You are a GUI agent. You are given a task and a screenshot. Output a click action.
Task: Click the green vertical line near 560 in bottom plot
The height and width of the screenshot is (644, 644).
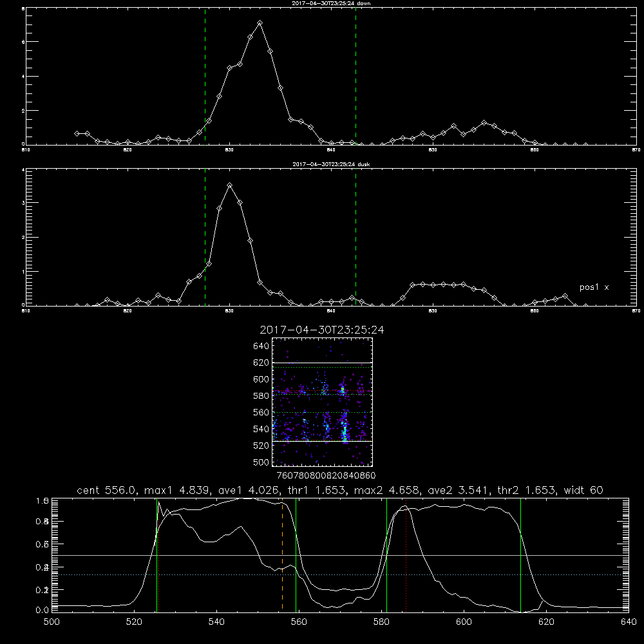(296, 555)
